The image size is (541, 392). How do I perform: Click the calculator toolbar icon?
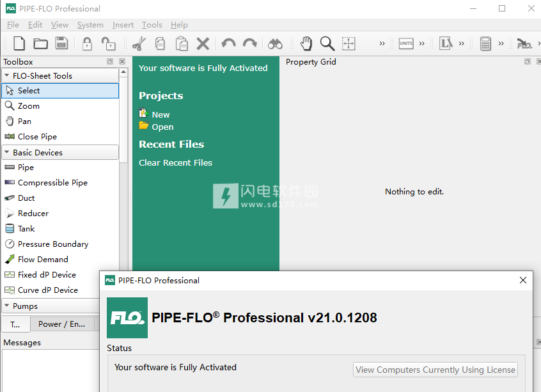pos(485,43)
